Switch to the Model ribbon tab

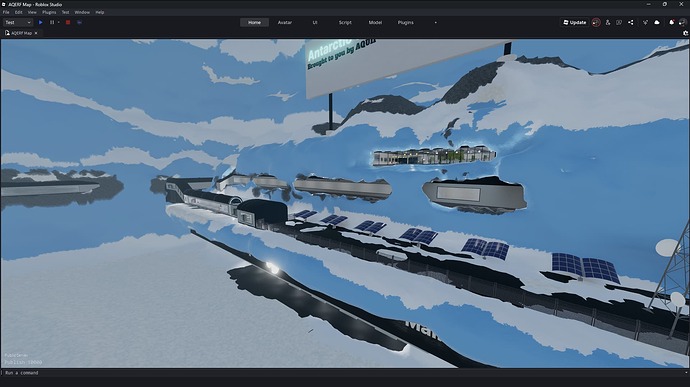coord(375,22)
